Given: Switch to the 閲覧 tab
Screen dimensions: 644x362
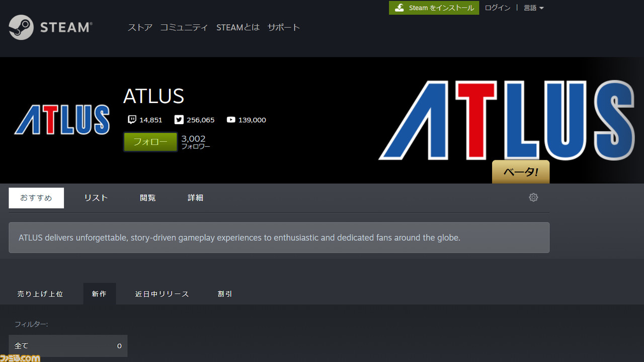Looking at the screenshot, I should point(147,198).
